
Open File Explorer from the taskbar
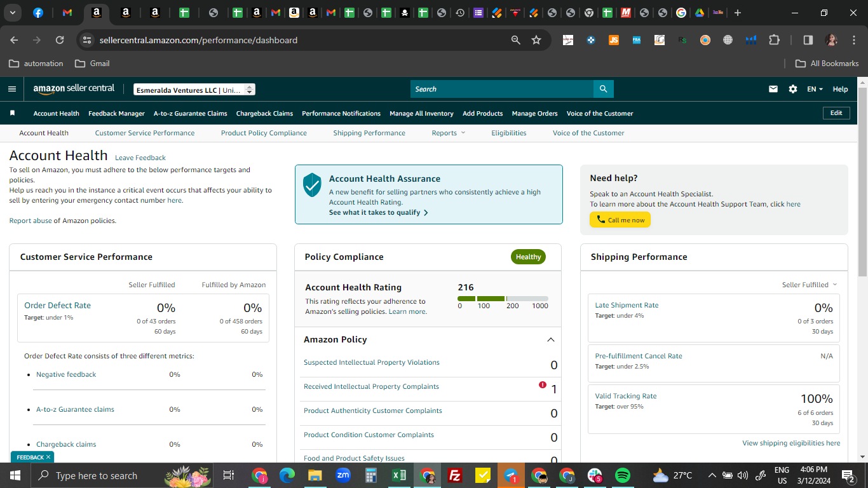(315, 475)
